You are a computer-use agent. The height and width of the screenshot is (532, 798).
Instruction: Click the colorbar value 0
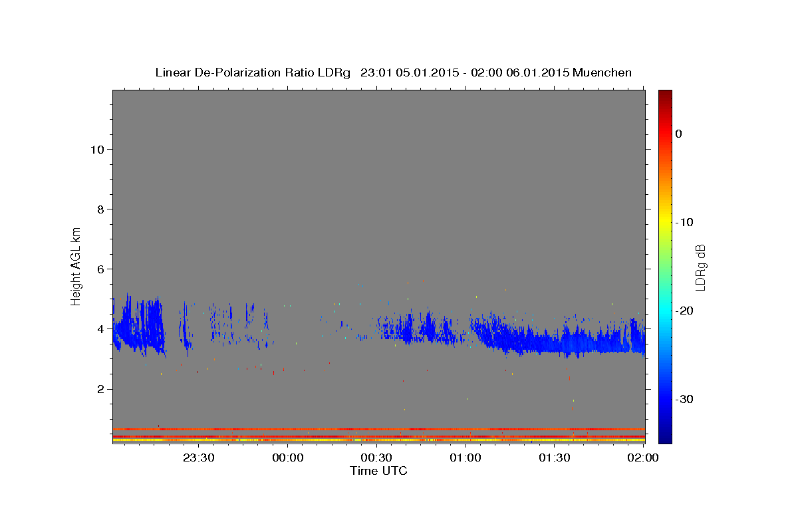click(678, 134)
